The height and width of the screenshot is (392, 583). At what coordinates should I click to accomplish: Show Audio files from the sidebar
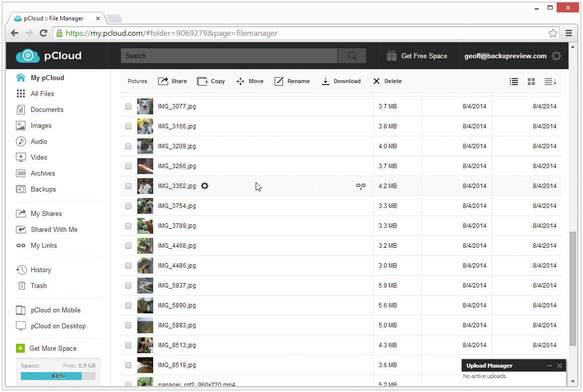[x=32, y=141]
